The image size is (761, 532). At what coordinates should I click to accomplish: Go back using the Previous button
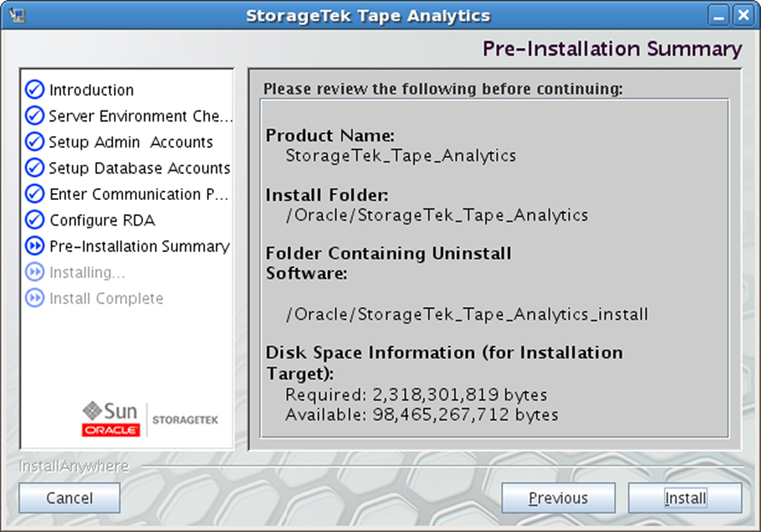[558, 498]
